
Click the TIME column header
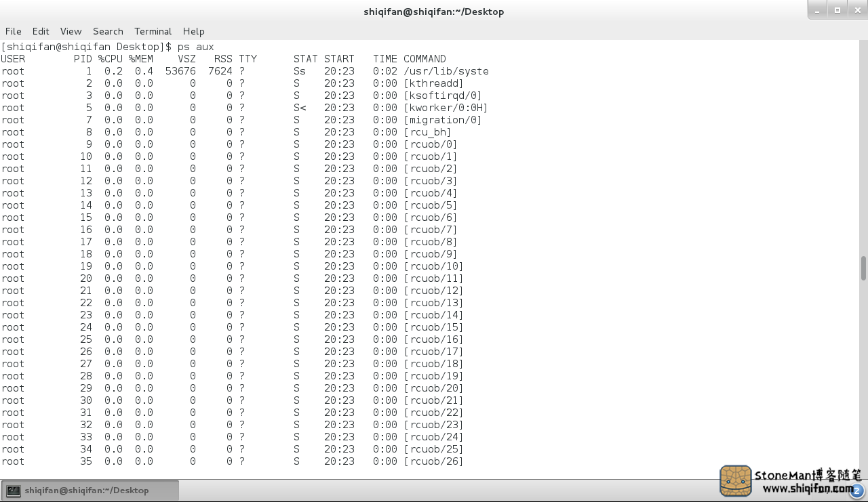pos(385,59)
